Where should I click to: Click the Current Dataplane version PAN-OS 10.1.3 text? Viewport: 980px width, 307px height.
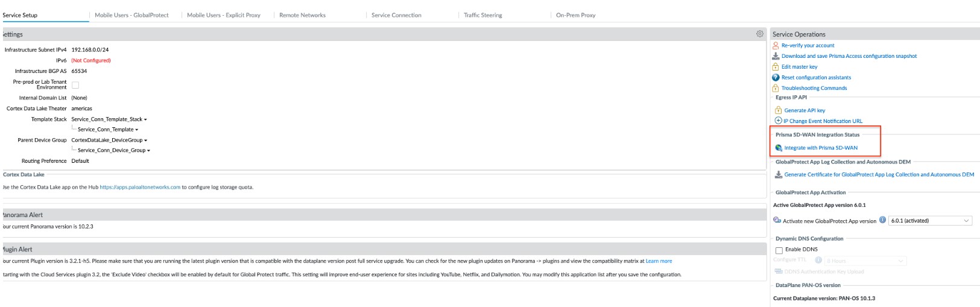[824, 298]
